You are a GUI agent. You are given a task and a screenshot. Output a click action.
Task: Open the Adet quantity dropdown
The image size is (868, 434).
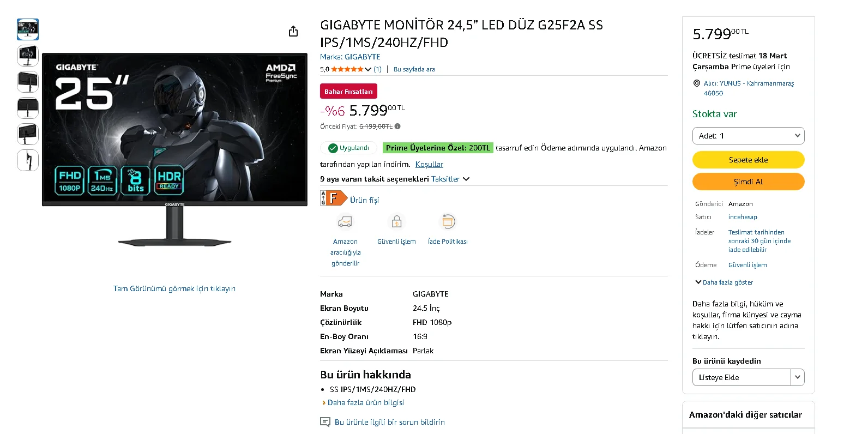coord(748,136)
